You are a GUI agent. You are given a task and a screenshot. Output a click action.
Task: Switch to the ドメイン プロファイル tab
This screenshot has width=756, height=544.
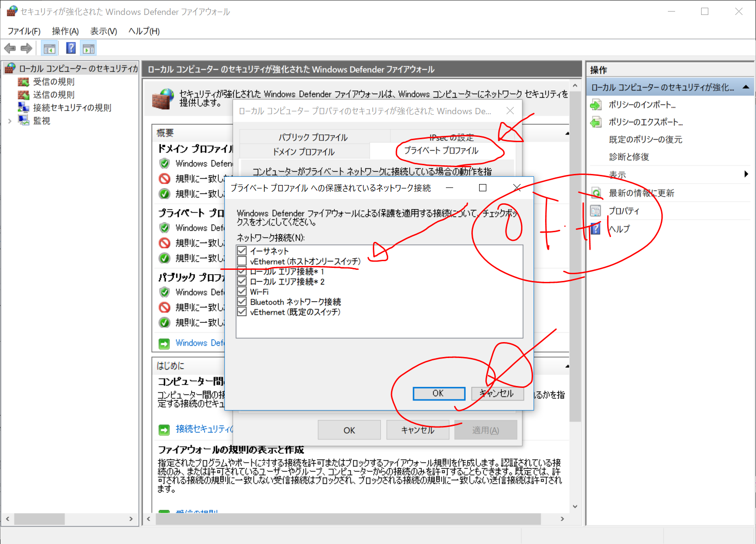[303, 152]
